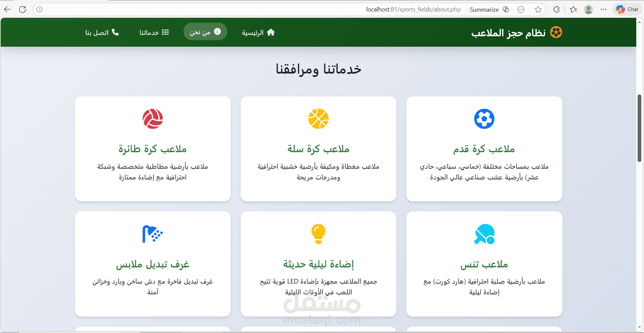
Task: Open browser settings three-dot menu
Action: (604, 9)
